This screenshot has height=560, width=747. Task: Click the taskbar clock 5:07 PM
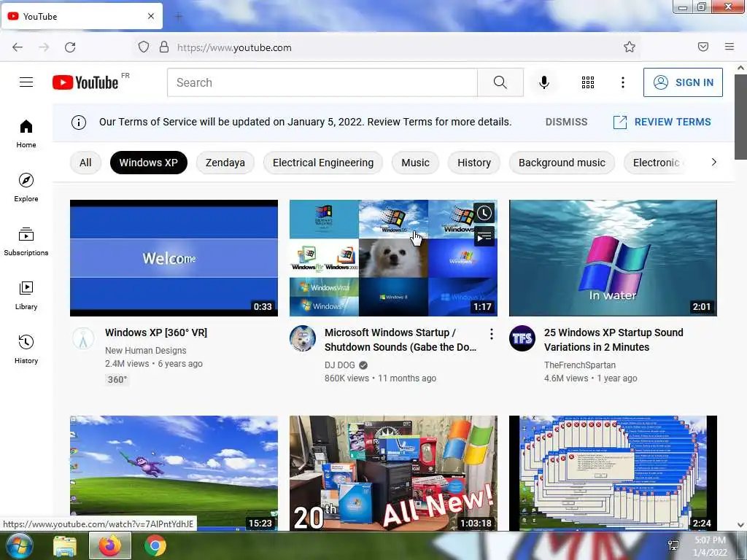(710, 546)
